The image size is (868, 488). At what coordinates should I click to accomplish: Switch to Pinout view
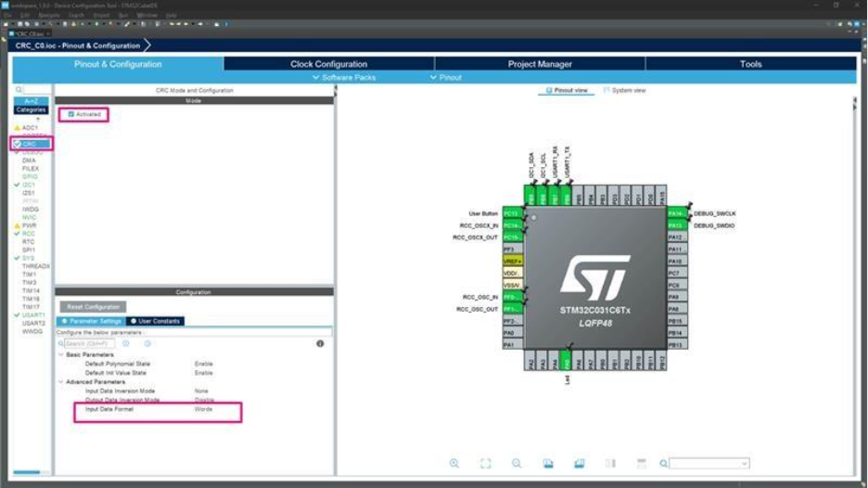pos(567,90)
